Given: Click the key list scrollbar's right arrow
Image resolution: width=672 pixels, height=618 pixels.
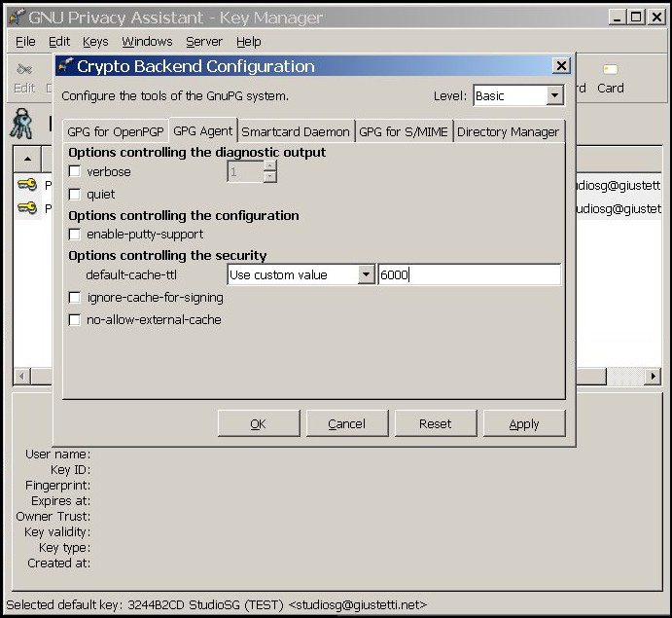Looking at the screenshot, I should (653, 377).
